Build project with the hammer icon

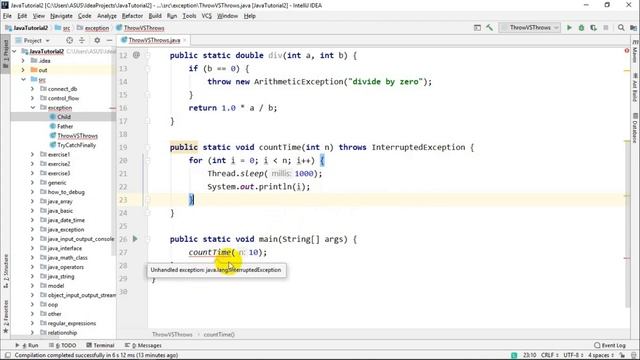(489, 28)
